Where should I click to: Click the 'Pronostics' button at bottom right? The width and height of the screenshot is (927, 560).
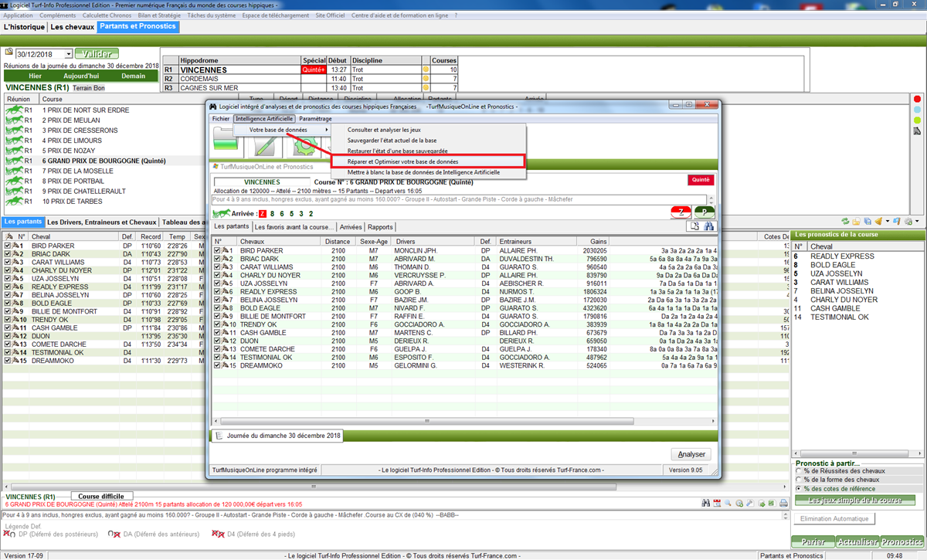(x=902, y=541)
